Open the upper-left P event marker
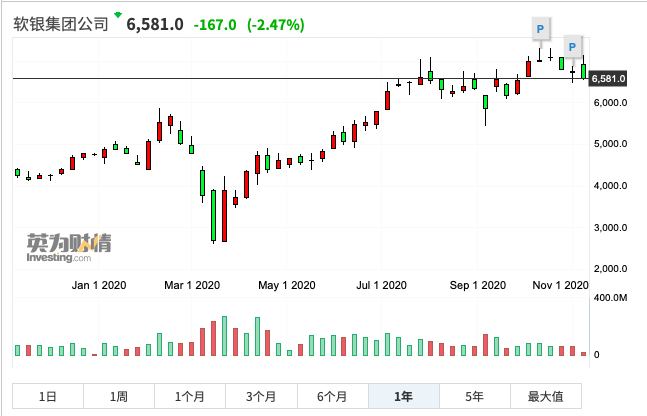The height and width of the screenshot is (416, 647). 540,29
